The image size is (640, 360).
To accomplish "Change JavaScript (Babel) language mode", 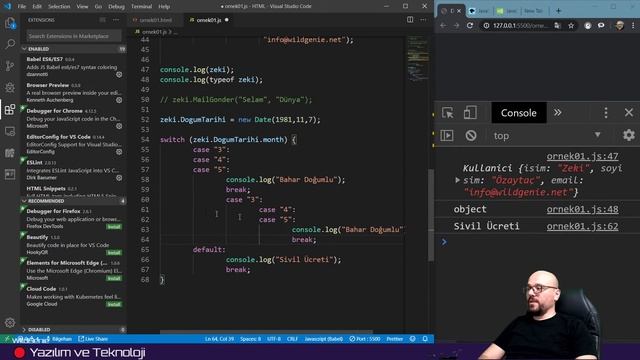I will click(324, 339).
